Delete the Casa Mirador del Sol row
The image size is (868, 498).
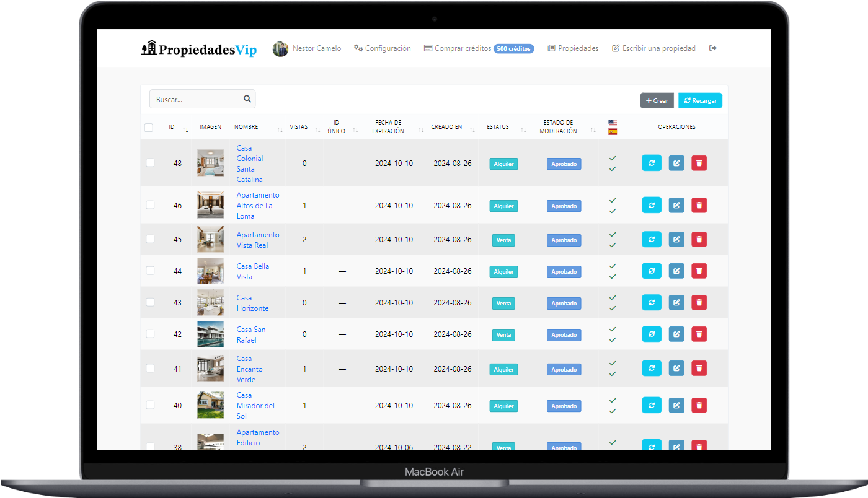[699, 406]
